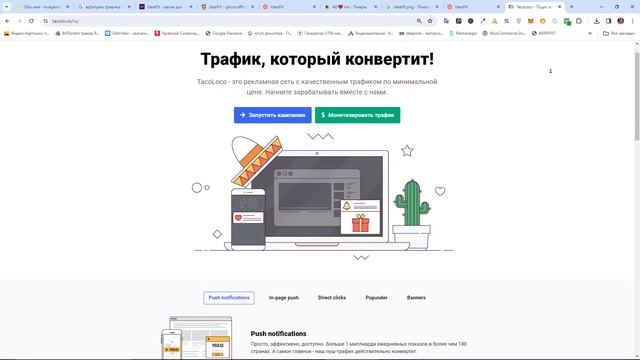Viewport: 640px width, 360px height.
Task: Switch to the ideafit.png search tab
Action: tap(411, 7)
